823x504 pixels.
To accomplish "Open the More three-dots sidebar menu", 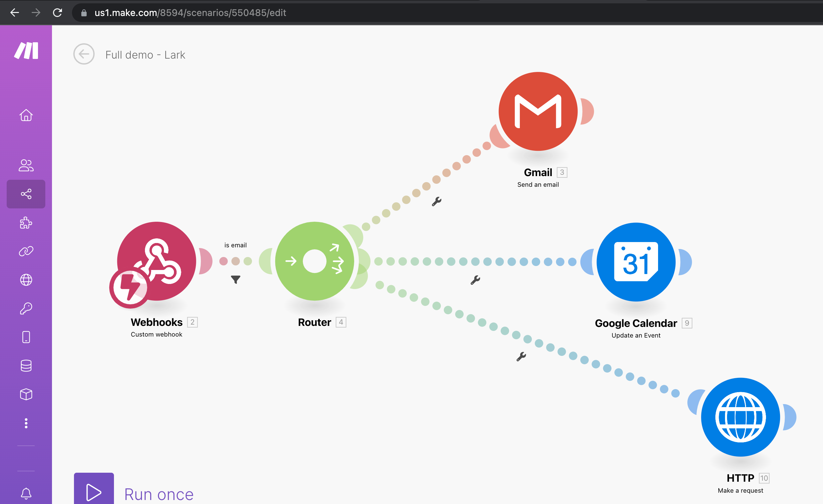I will tap(26, 423).
